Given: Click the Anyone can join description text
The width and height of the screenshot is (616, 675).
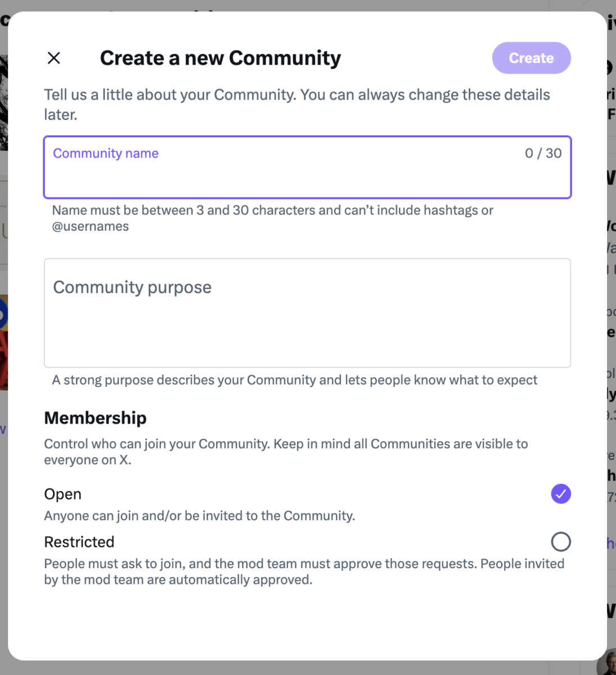Looking at the screenshot, I should tap(199, 515).
